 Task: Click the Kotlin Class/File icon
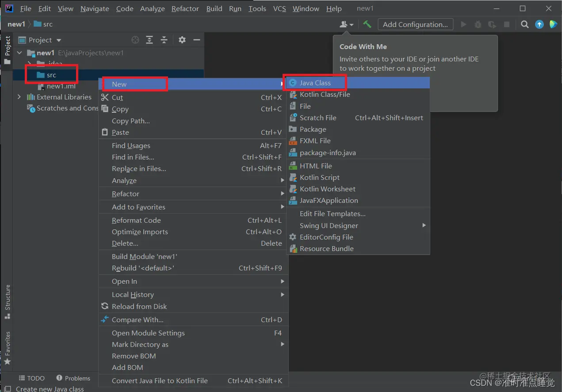(293, 95)
